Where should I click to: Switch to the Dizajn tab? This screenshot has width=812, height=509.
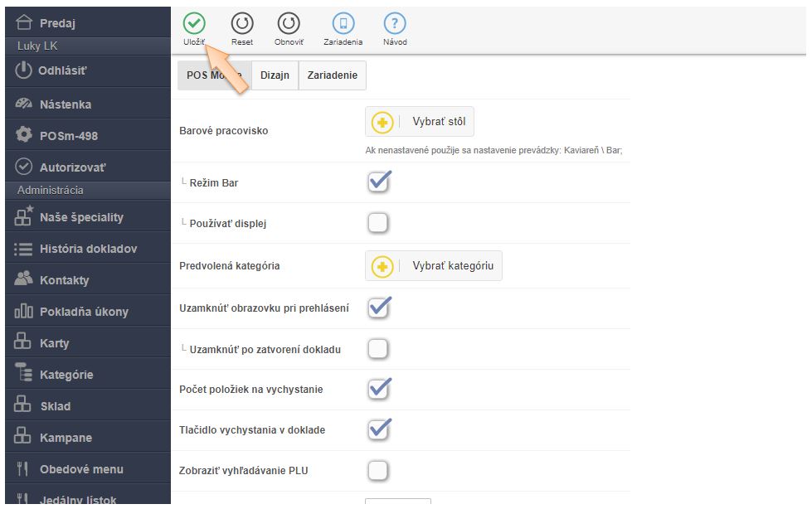click(x=275, y=75)
